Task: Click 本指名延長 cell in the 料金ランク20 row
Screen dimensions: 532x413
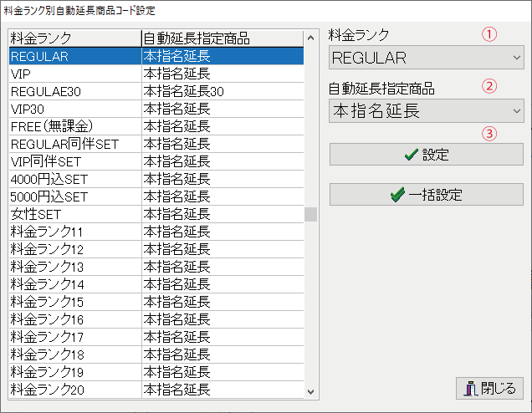Action: click(x=223, y=390)
